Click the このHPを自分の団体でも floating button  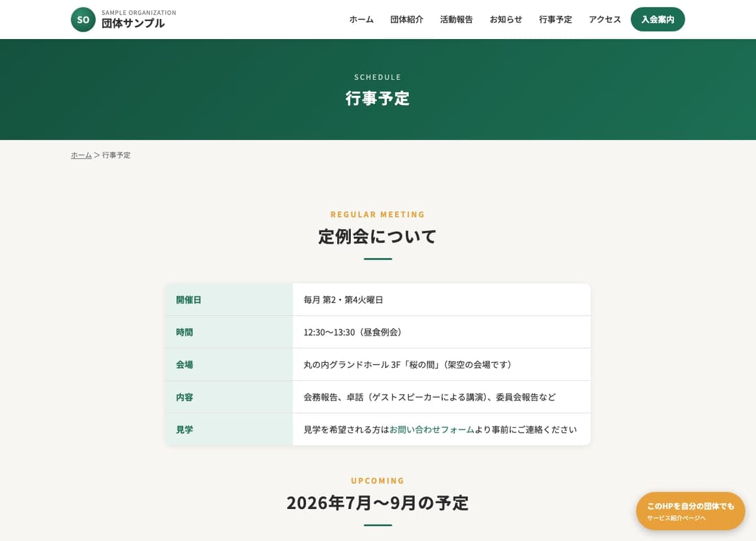point(690,511)
